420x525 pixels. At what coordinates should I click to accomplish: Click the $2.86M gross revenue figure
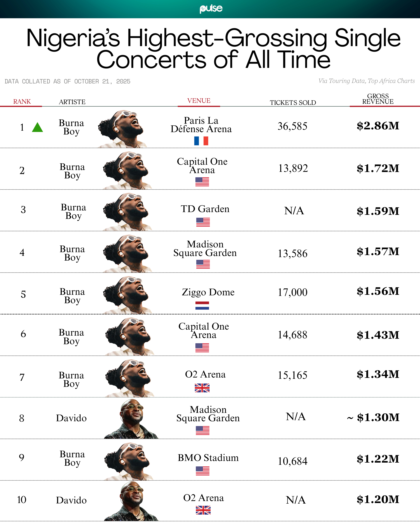378,126
